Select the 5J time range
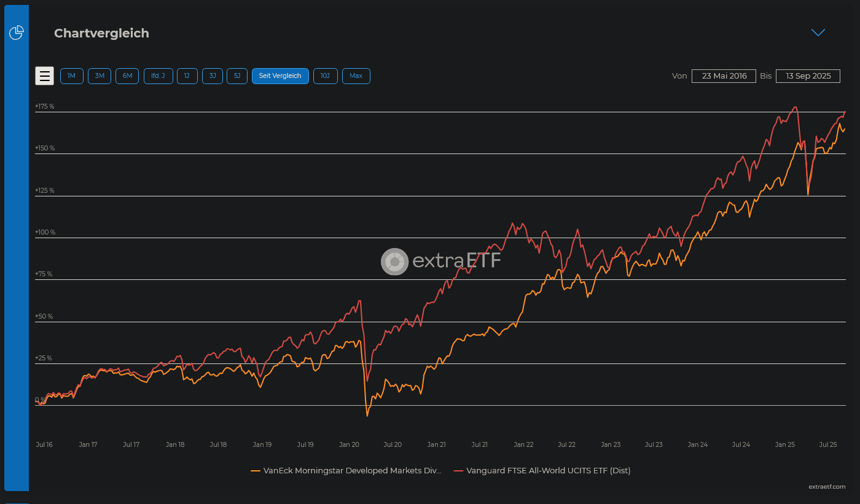860x504 pixels. [x=237, y=76]
